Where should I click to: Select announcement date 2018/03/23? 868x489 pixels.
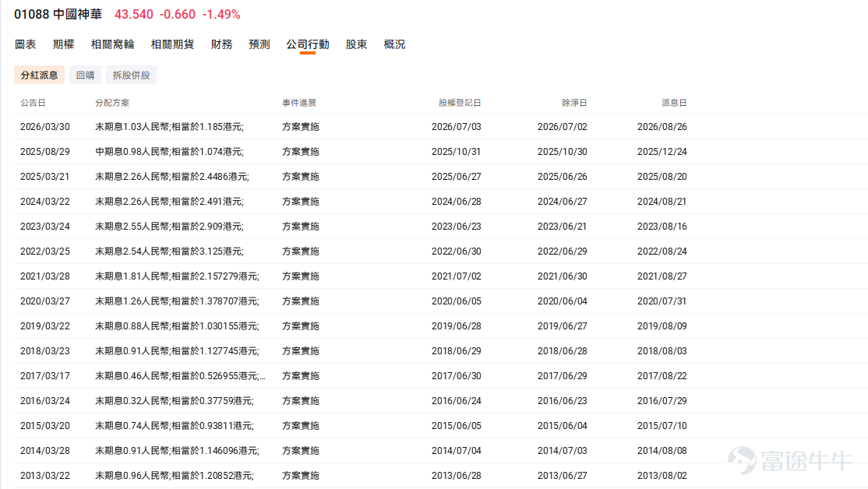45,350
